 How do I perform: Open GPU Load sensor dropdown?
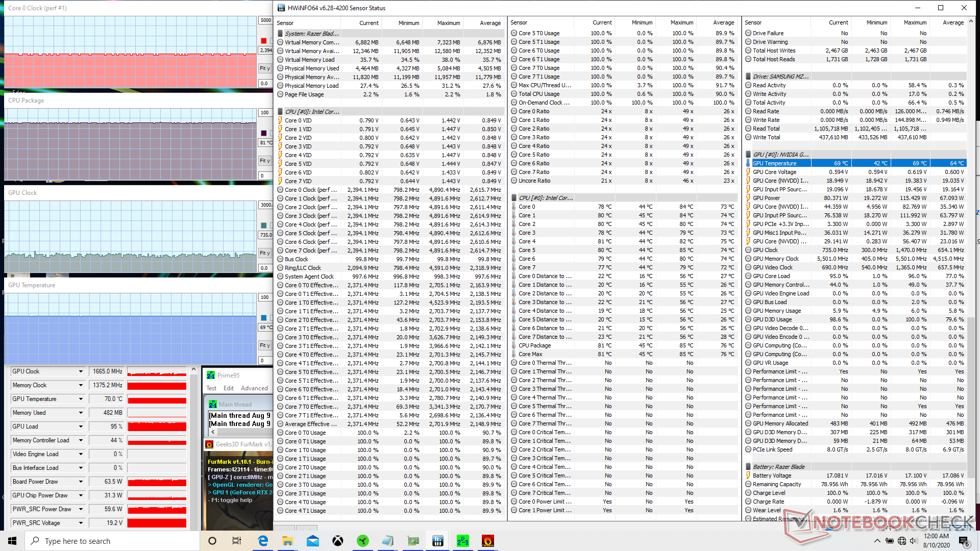pos(81,427)
